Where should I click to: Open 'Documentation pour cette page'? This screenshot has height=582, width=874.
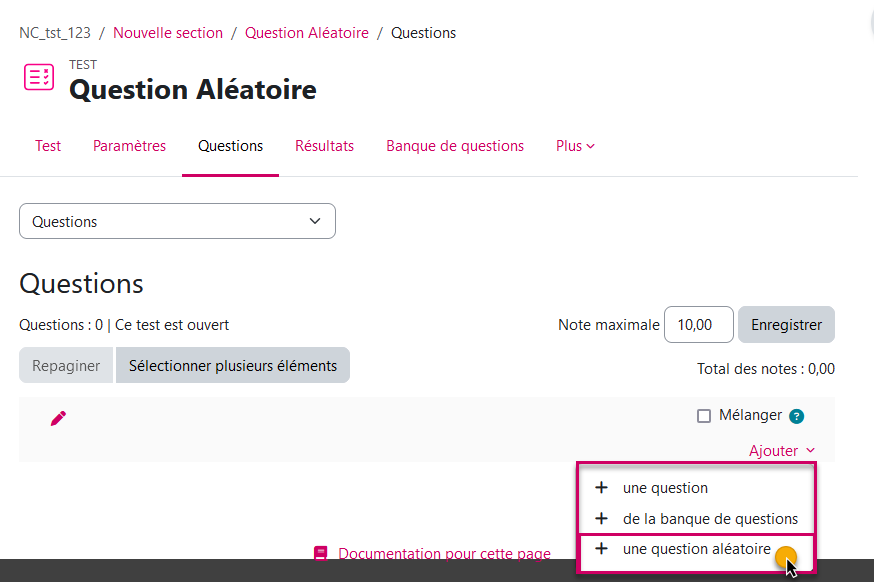pos(444,552)
